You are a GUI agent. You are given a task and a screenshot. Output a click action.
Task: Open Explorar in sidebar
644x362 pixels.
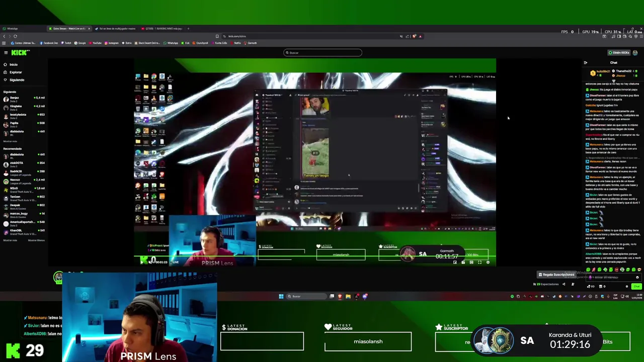click(x=13, y=72)
